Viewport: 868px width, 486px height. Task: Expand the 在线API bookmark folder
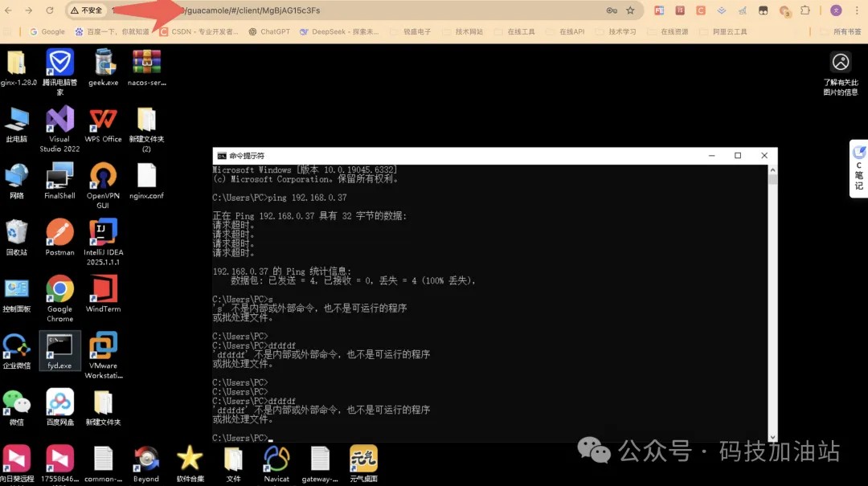coord(565,31)
